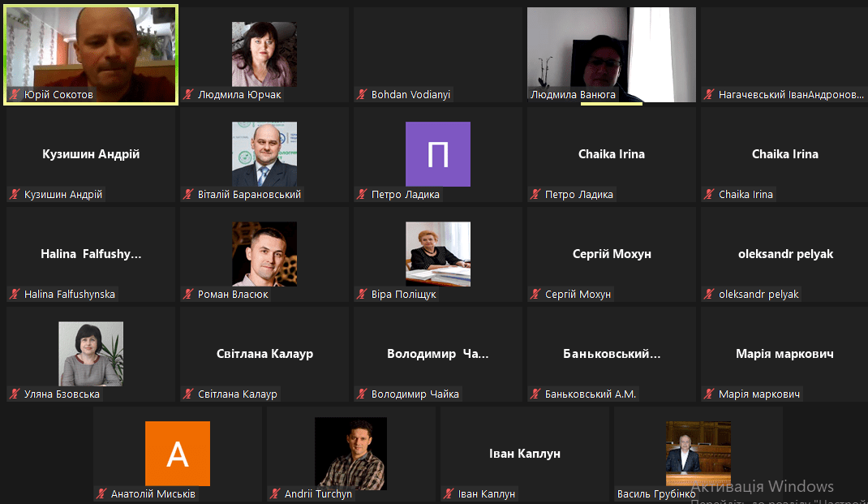The image size is (868, 504).
Task: Click the Halina Falfushynska name label
Action: click(70, 295)
